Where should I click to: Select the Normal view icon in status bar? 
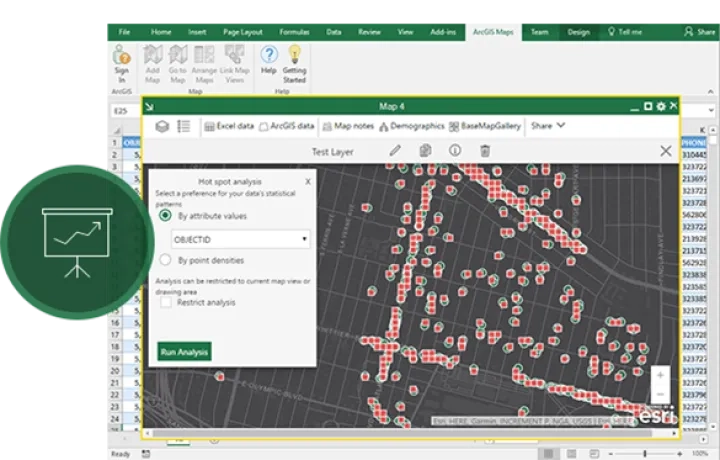(549, 454)
